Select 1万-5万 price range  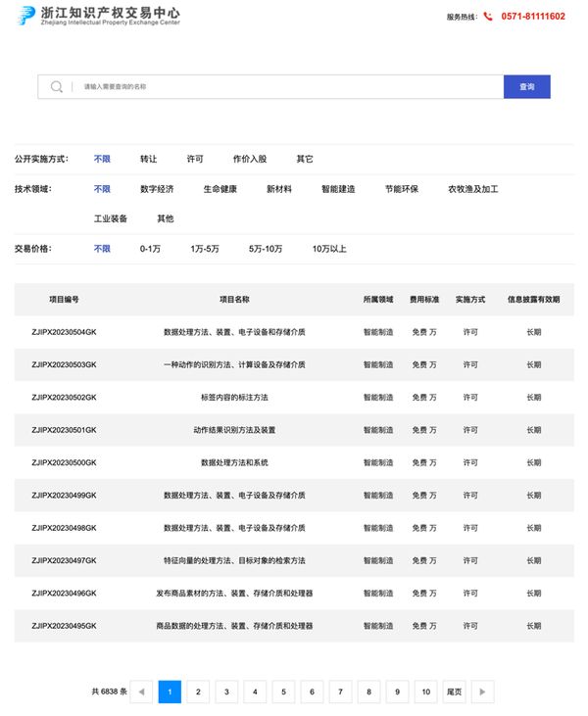click(205, 249)
